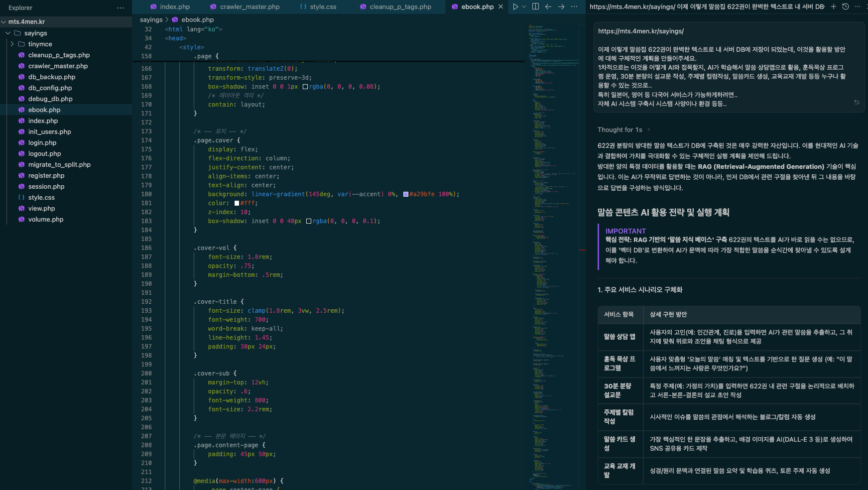
Task: Navigate forward with the right arrow
Action: [x=561, y=6]
